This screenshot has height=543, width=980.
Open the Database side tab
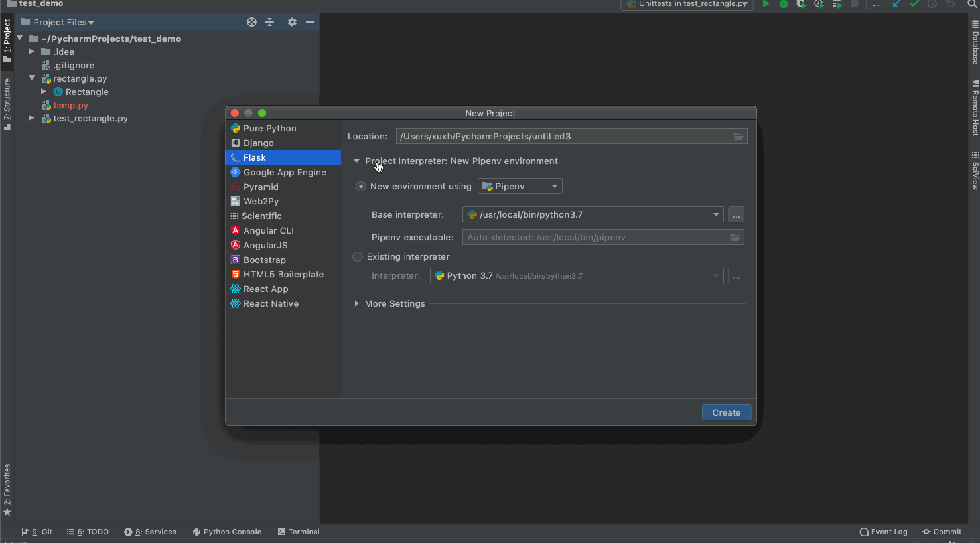click(975, 42)
